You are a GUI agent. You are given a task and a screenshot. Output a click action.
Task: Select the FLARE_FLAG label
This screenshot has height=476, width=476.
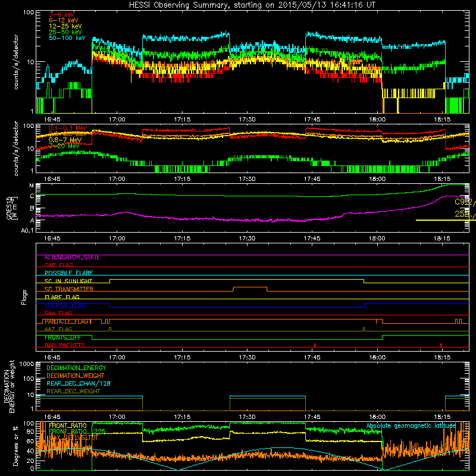pos(62,297)
